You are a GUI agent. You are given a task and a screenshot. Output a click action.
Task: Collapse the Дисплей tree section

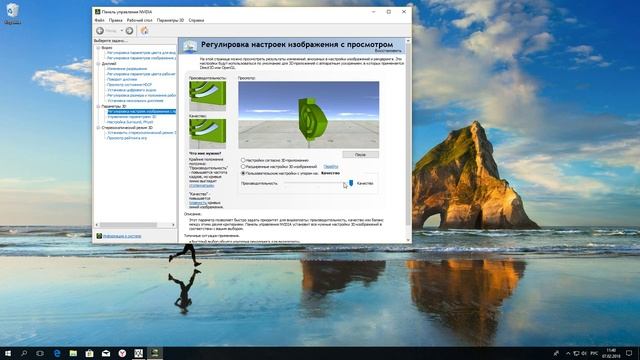point(98,64)
